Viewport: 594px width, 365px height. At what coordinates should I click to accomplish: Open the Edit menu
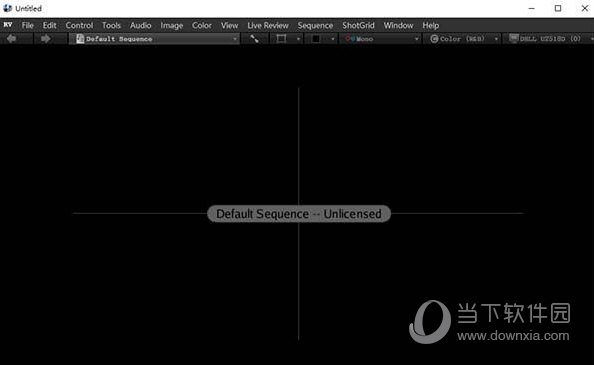pos(49,25)
